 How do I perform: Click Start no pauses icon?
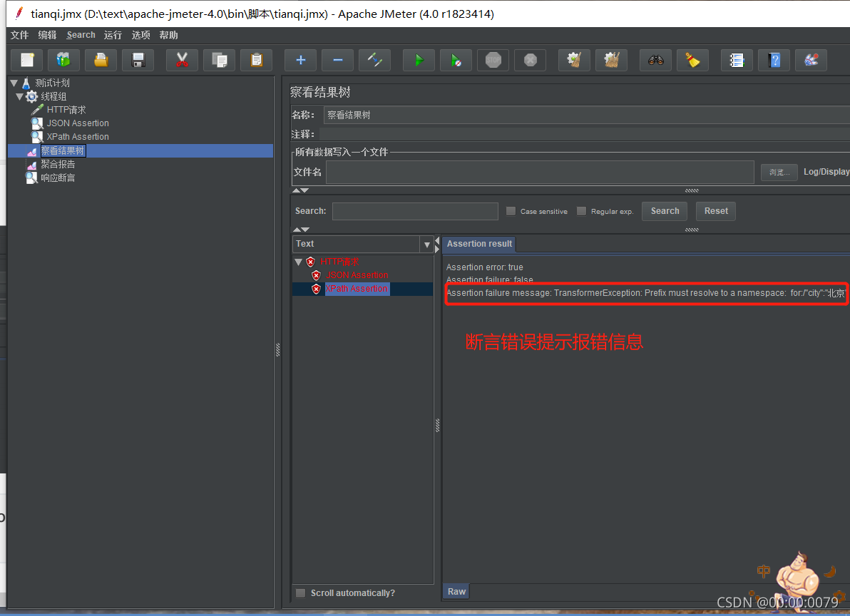click(x=456, y=60)
